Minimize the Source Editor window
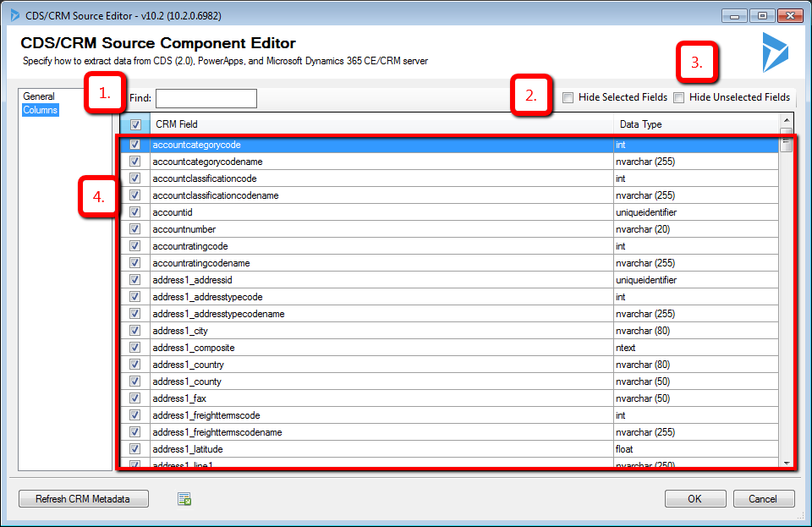Image resolution: width=812 pixels, height=527 pixels. coord(734,16)
